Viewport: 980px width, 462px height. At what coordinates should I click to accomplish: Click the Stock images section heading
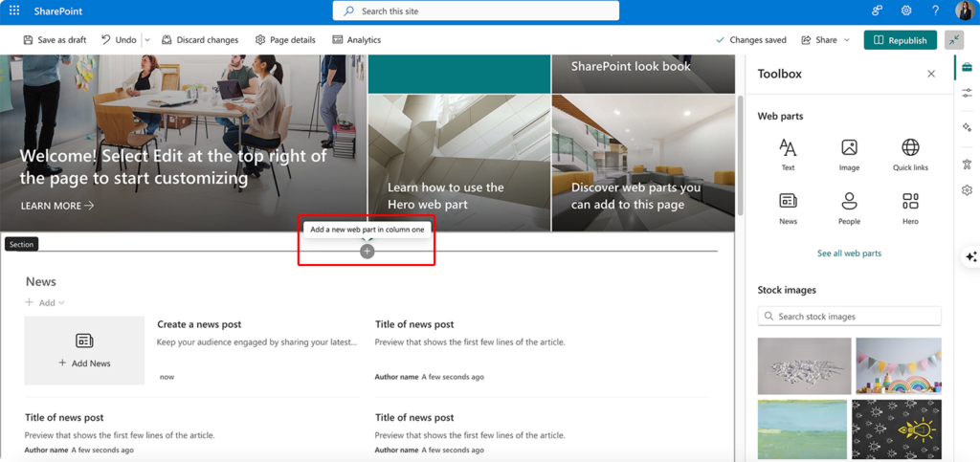pos(787,290)
